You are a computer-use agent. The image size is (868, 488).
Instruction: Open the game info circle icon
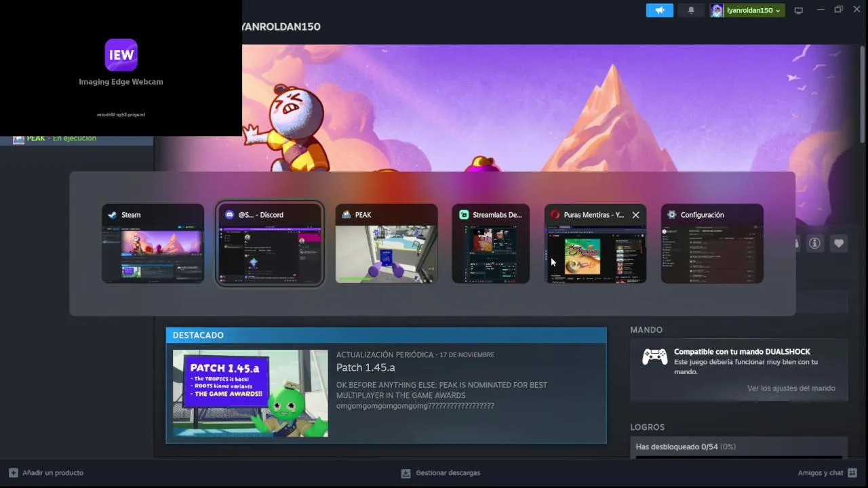(x=814, y=243)
